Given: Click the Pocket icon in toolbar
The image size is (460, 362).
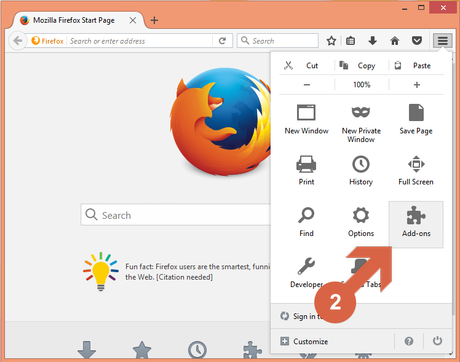Looking at the screenshot, I should pyautogui.click(x=417, y=41).
